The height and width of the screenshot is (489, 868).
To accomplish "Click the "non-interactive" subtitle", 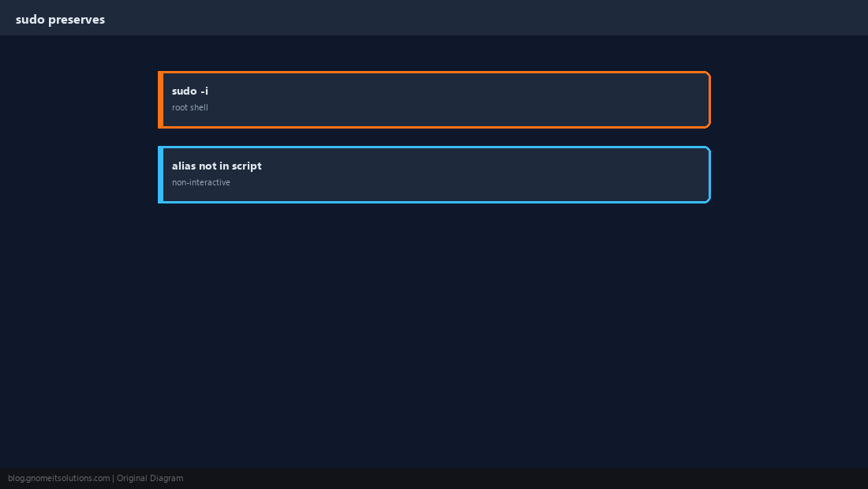I will point(201,182).
